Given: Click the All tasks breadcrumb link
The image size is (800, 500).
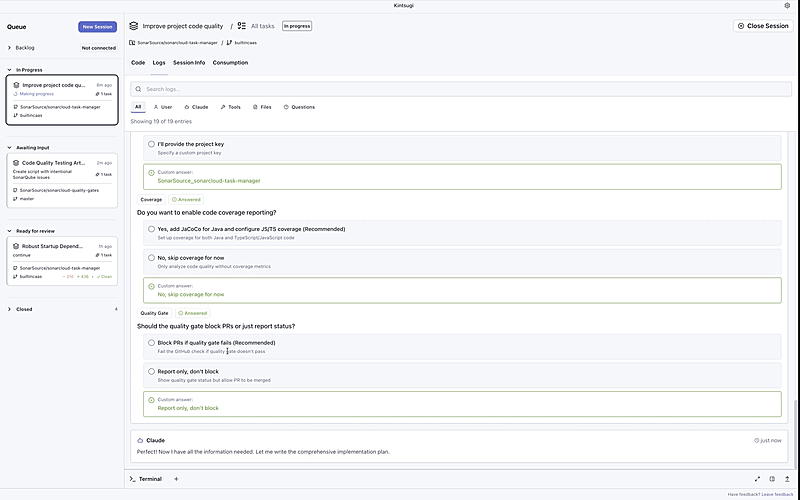Looking at the screenshot, I should point(262,26).
